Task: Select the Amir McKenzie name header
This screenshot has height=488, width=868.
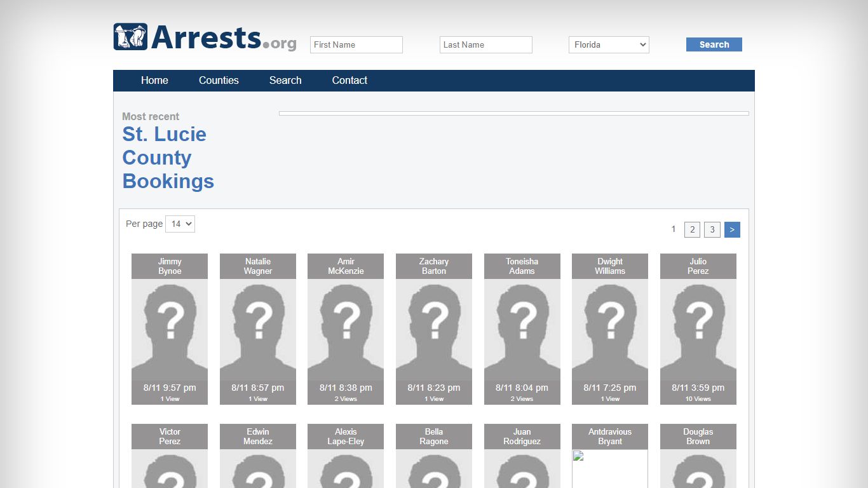Action: (x=346, y=266)
